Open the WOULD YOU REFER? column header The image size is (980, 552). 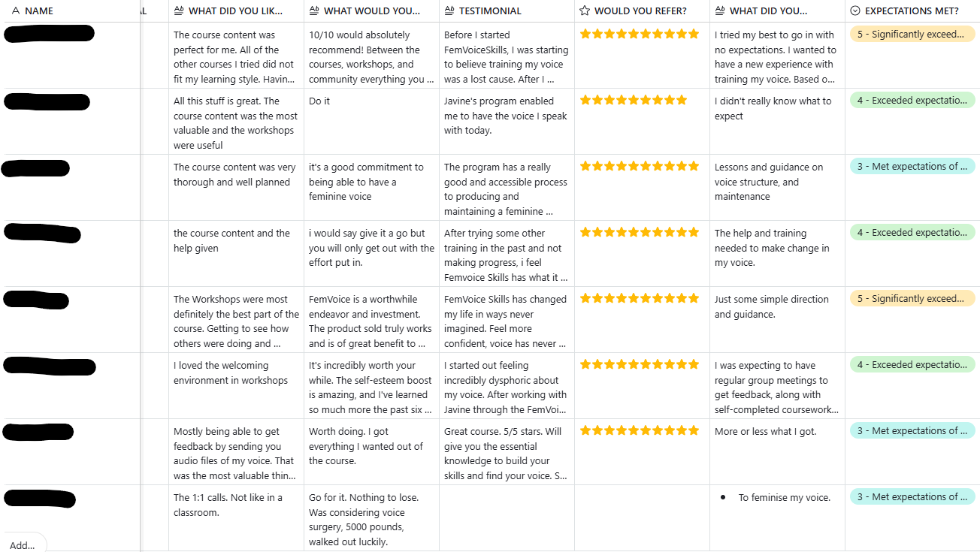point(640,11)
